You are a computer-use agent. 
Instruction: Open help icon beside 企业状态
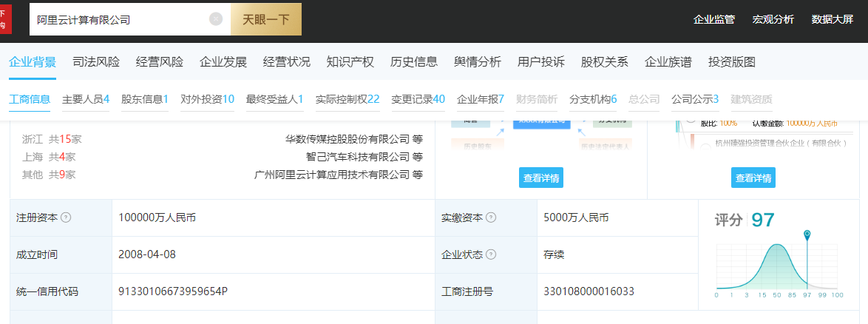tap(491, 254)
